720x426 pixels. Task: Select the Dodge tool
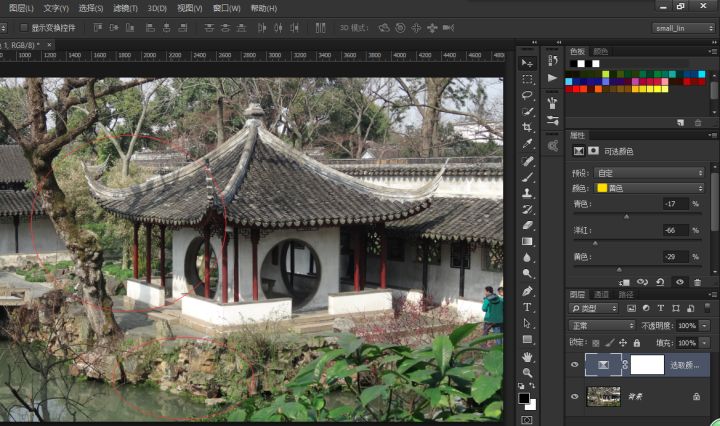pyautogui.click(x=527, y=274)
